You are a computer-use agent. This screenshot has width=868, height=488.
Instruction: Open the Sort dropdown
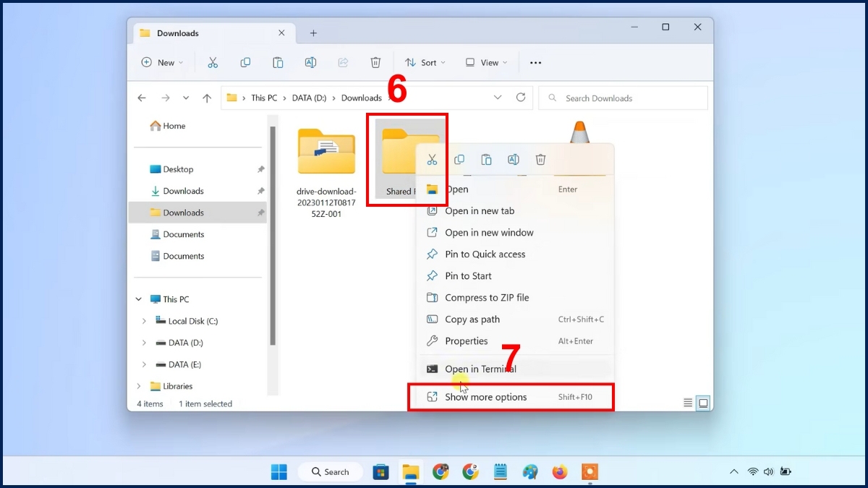[425, 62]
